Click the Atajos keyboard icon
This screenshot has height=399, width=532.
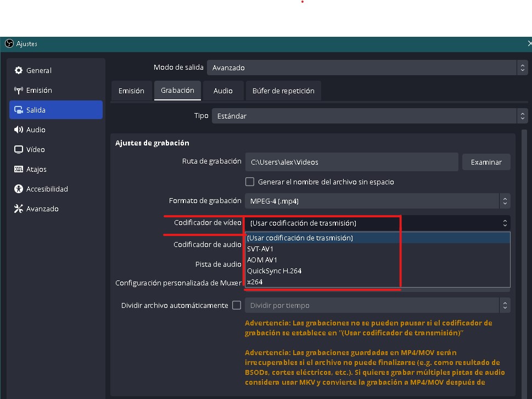(18, 169)
